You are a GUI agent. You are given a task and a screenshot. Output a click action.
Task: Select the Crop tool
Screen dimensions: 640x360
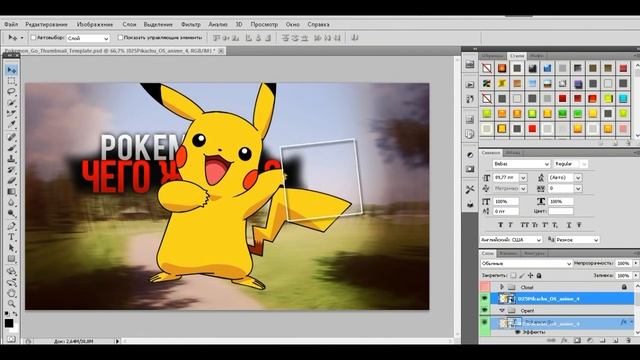pos(11,113)
